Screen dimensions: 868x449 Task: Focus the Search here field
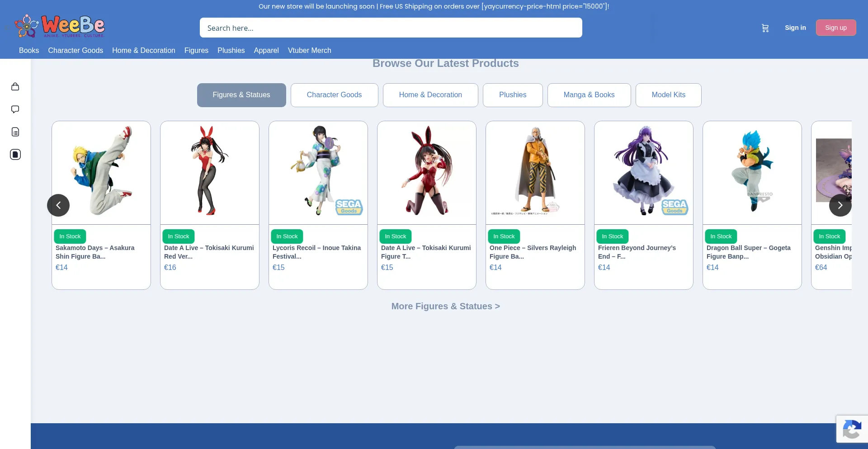[x=391, y=28]
